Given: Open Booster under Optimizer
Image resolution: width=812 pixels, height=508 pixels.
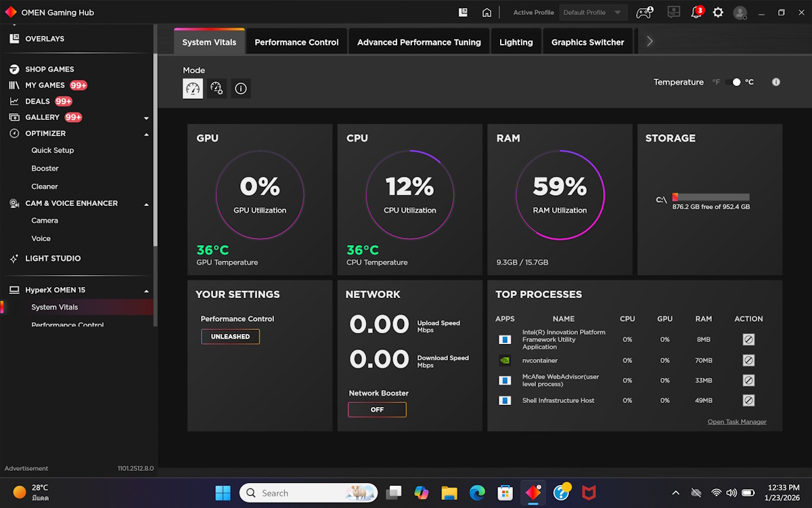Looking at the screenshot, I should [x=45, y=169].
